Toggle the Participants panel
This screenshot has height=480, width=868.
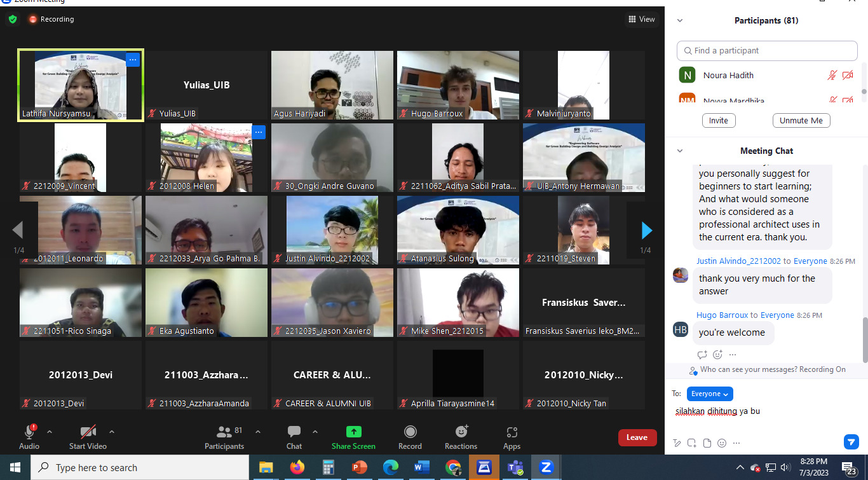(x=224, y=437)
